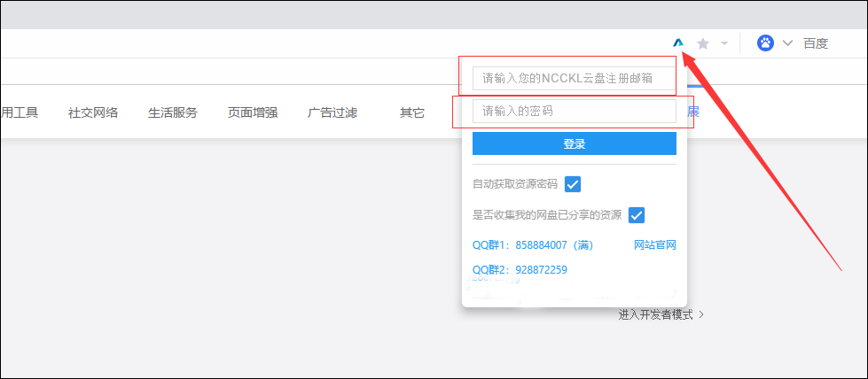The height and width of the screenshot is (379, 868).
Task: Open the 页面增强 tab
Action: pos(253,112)
